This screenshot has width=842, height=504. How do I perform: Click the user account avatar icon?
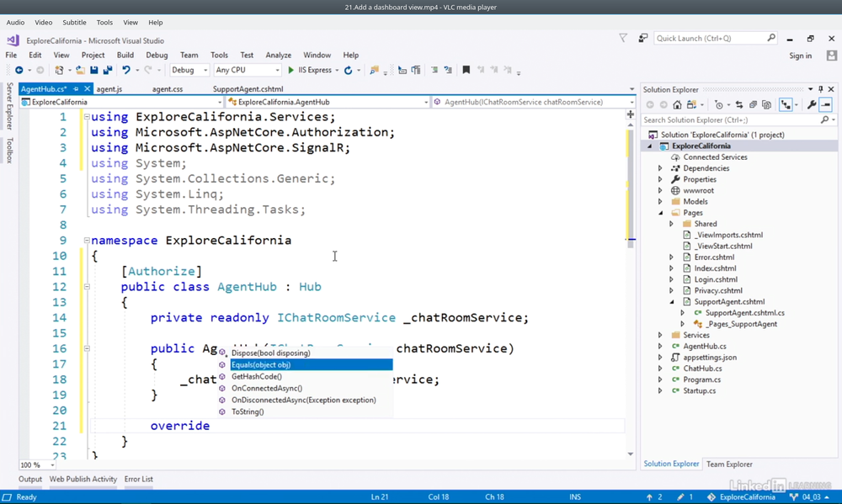point(832,56)
